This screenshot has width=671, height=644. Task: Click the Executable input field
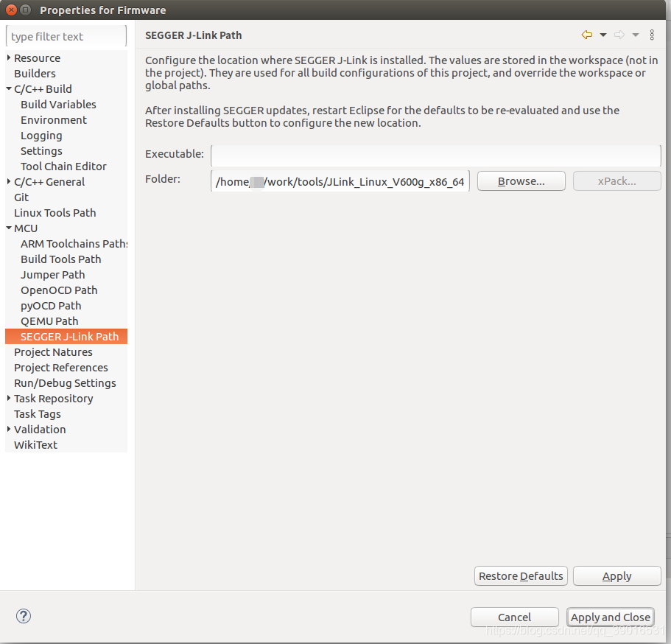click(x=435, y=155)
